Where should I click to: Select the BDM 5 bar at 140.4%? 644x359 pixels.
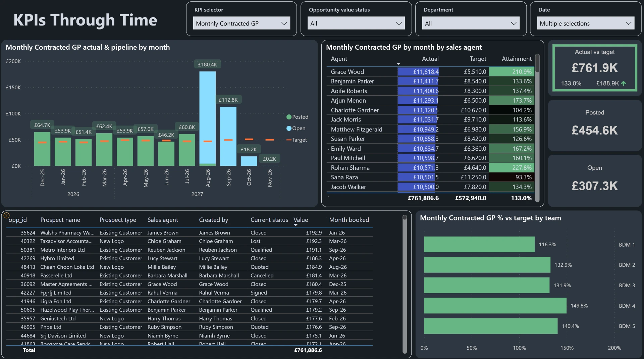point(491,326)
